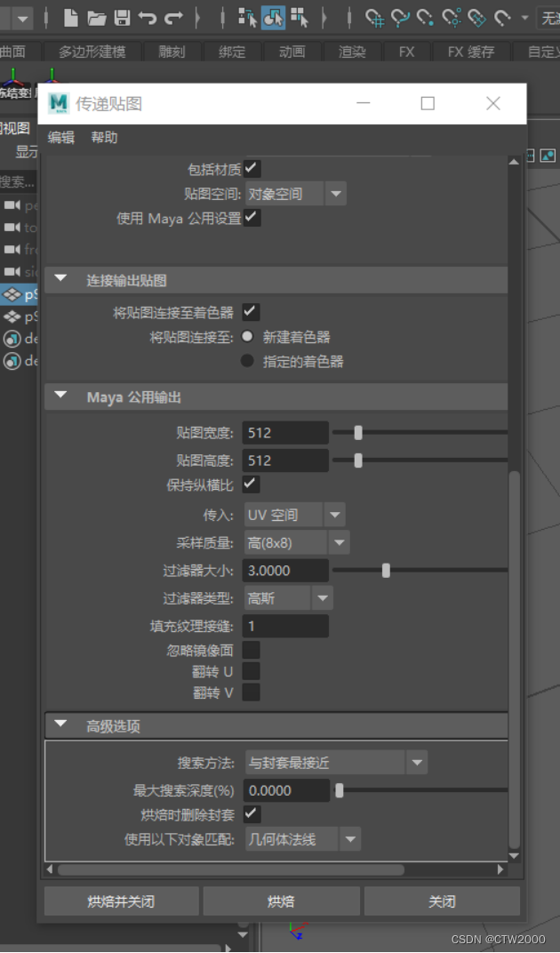
Task: Click the New Scene file icon
Action: point(71,18)
